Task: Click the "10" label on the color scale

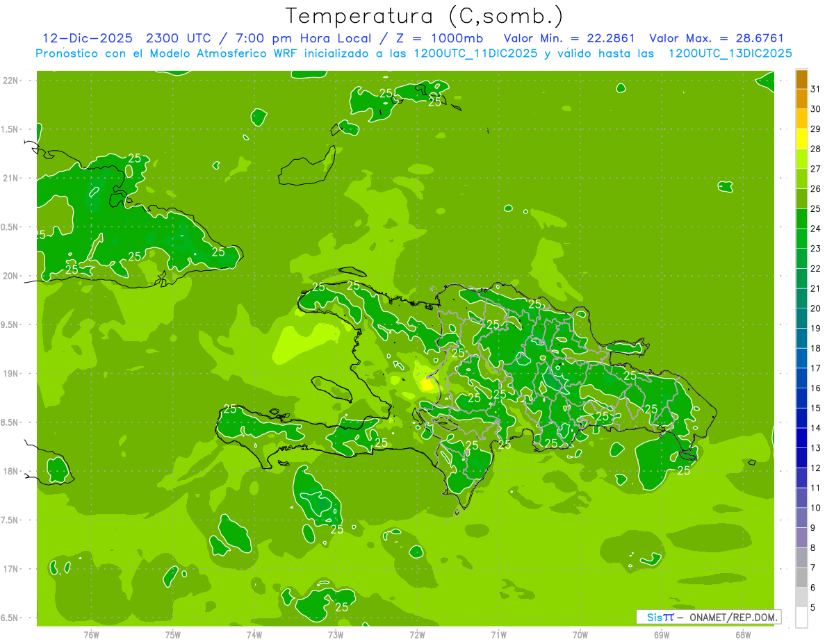Action: (x=816, y=508)
